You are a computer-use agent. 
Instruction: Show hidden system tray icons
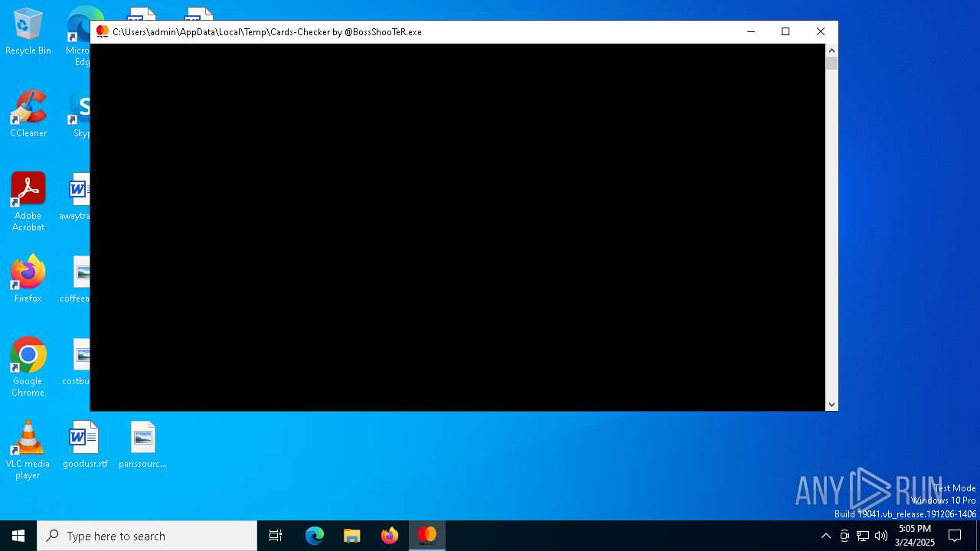tap(825, 536)
